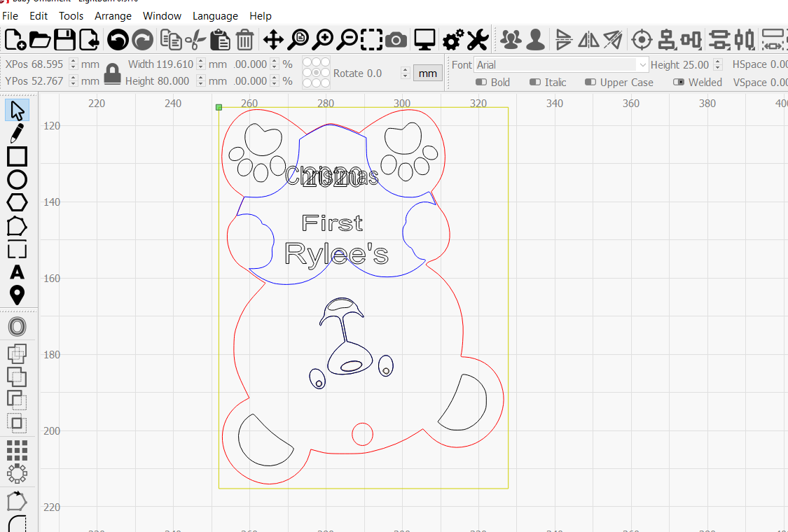Viewport: 788px width, 532px height.
Task: Select the pointer selection tool
Action: (17, 110)
